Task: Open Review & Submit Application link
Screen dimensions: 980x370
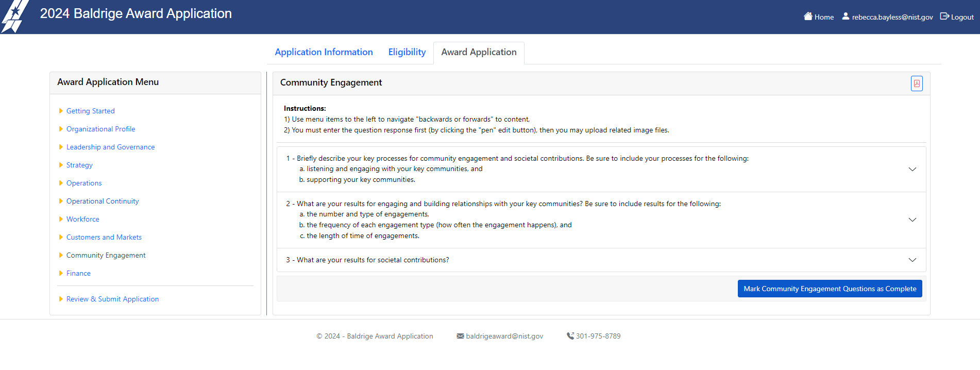Action: tap(112, 299)
